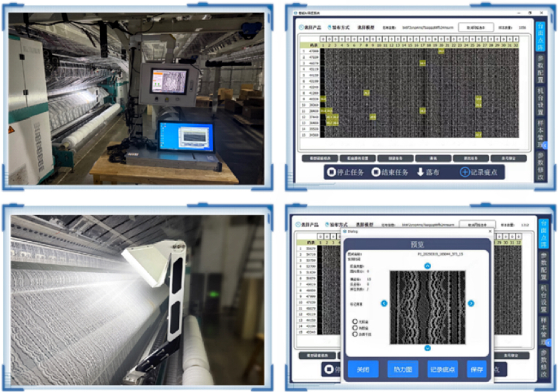Go to the next image with the right arrow

pyautogui.click(x=471, y=303)
